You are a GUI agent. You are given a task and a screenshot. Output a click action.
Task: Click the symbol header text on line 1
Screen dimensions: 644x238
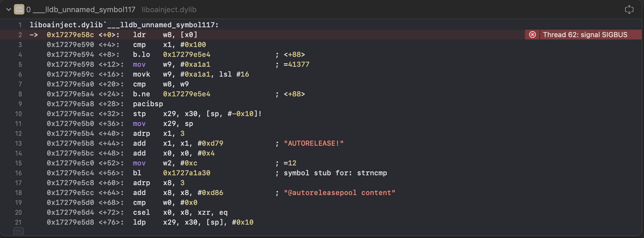click(x=124, y=25)
